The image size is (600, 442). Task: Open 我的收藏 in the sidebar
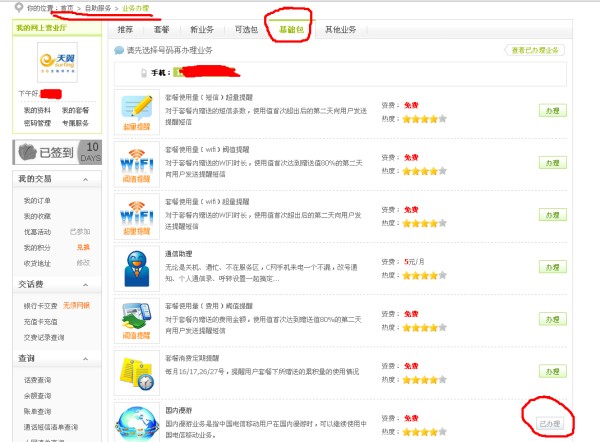pyautogui.click(x=37, y=216)
